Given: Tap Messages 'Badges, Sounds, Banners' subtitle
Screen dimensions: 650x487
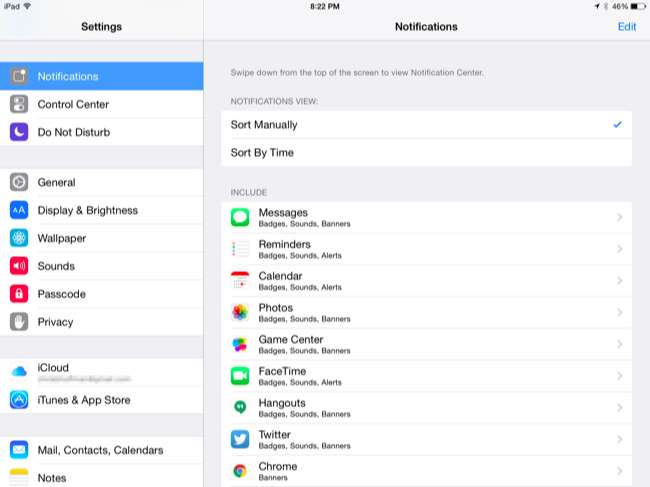Looking at the screenshot, I should 305,224.
